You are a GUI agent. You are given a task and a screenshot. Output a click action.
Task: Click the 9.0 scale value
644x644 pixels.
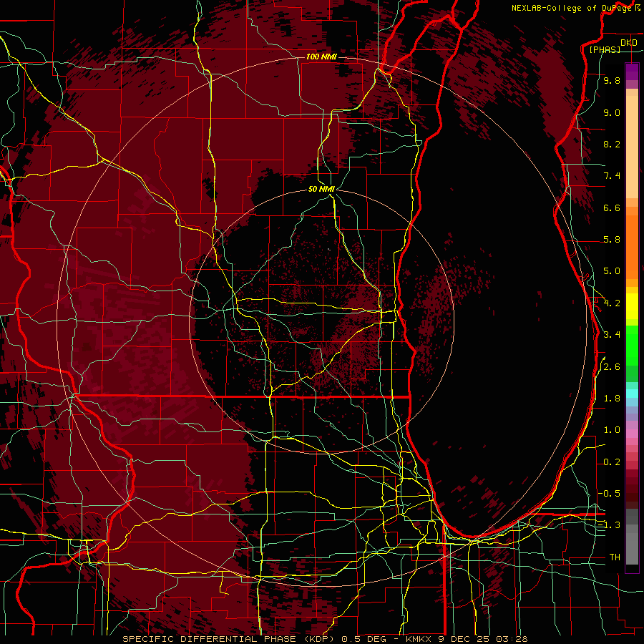coord(612,112)
